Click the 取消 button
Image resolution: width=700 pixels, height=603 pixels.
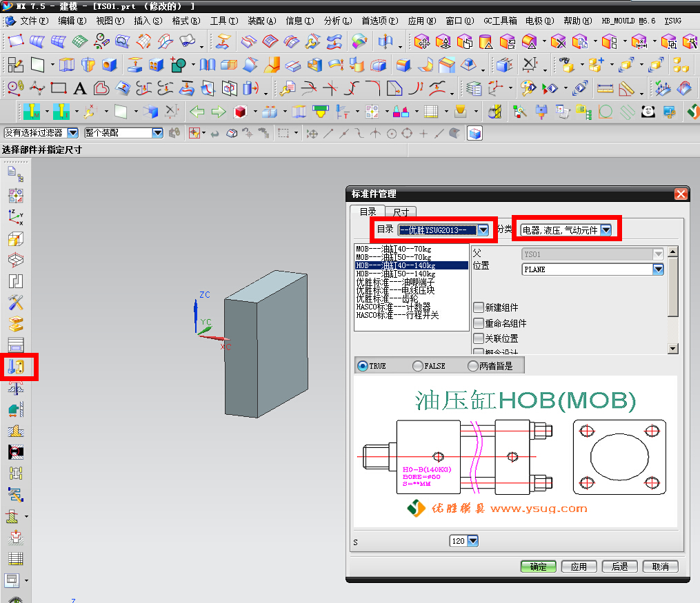click(x=660, y=566)
